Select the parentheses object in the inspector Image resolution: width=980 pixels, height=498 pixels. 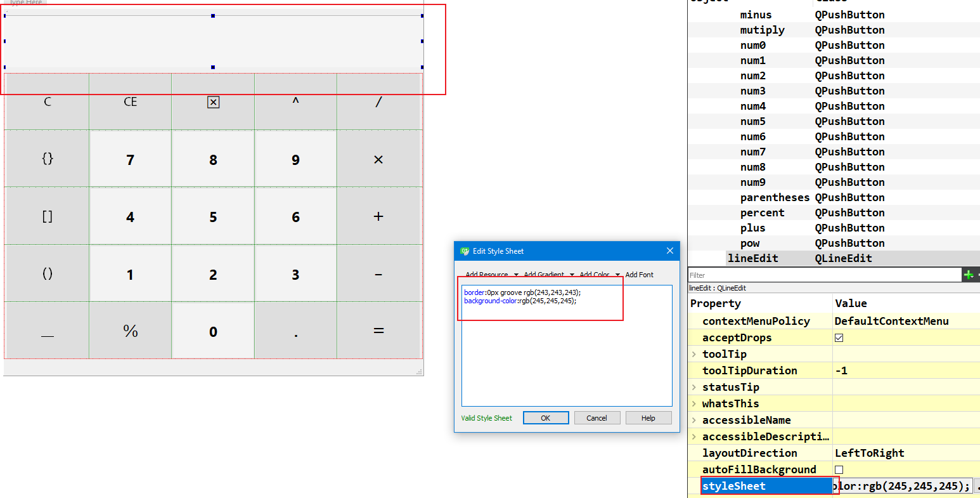click(x=775, y=197)
